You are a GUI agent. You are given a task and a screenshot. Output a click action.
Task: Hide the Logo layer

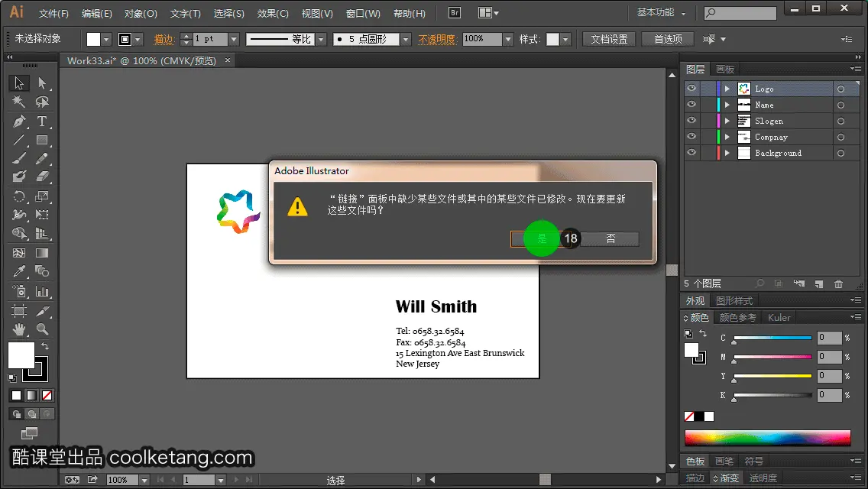691,89
